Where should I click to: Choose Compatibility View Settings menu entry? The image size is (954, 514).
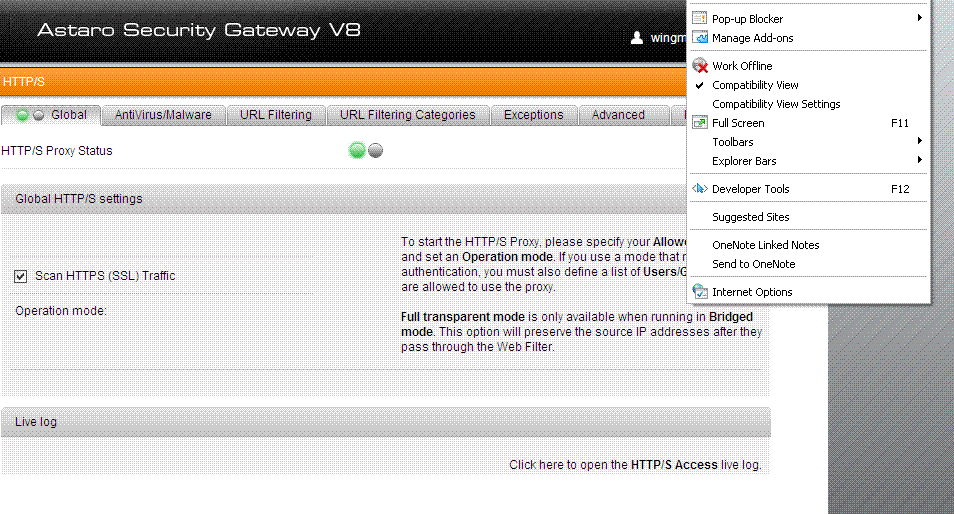coord(809,104)
